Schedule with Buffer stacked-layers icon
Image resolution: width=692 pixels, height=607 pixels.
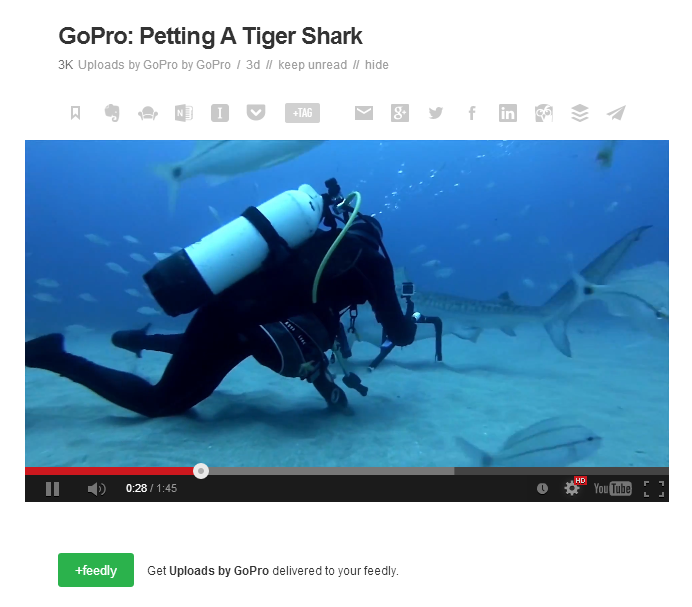[580, 113]
